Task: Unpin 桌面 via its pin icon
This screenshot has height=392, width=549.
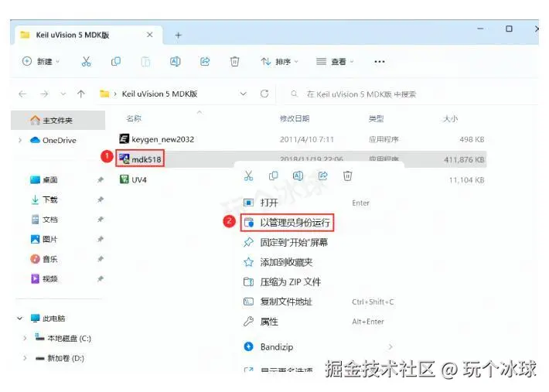Action: (x=101, y=180)
